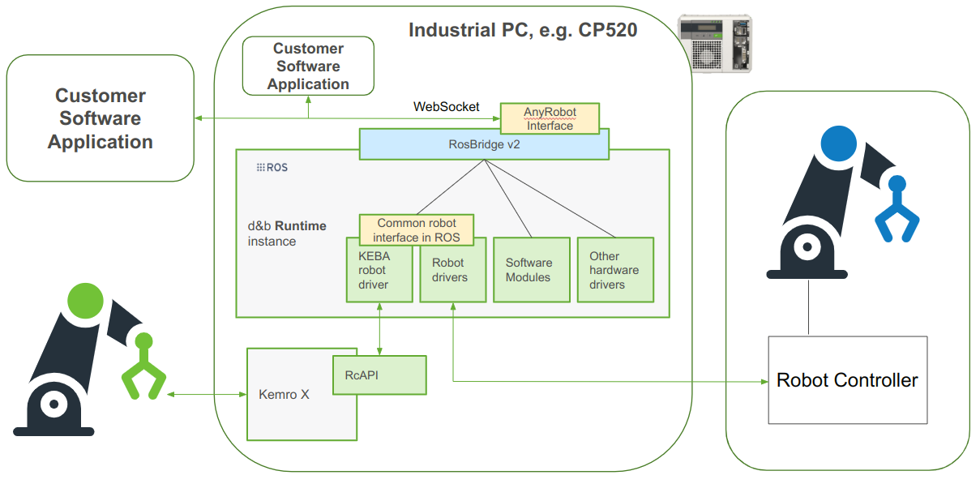The width and height of the screenshot is (980, 488).
Task: Click the Robot Controller box
Action: point(847,379)
